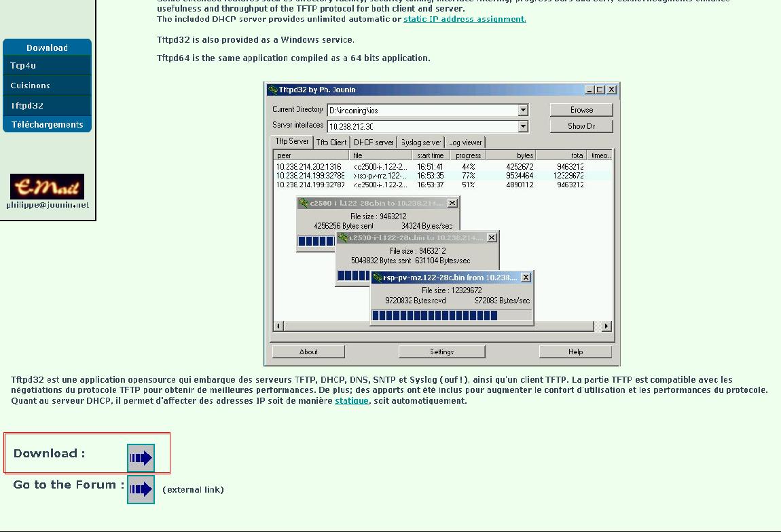The height and width of the screenshot is (532, 781).
Task: Click the Settings button in Tftpd32 window
Action: (442, 351)
